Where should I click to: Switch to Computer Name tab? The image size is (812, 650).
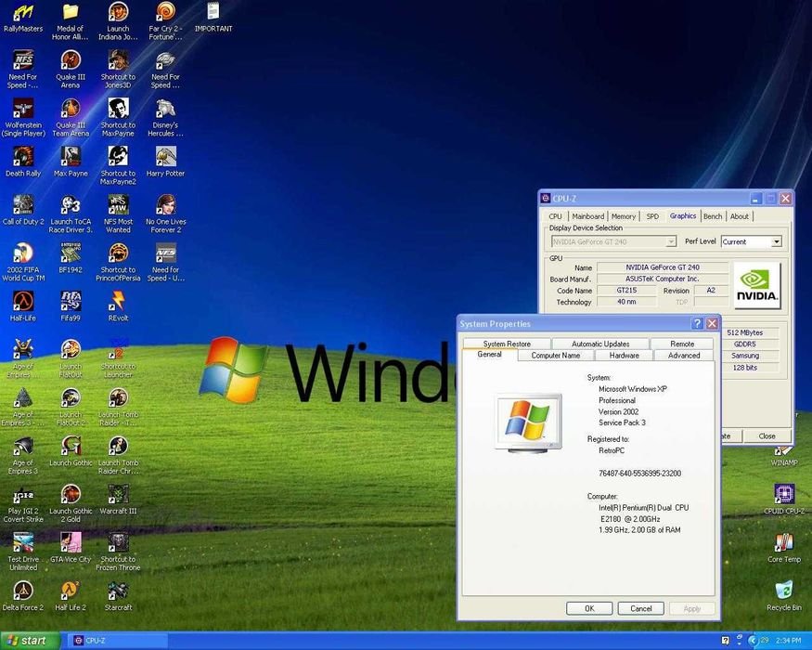click(x=555, y=356)
